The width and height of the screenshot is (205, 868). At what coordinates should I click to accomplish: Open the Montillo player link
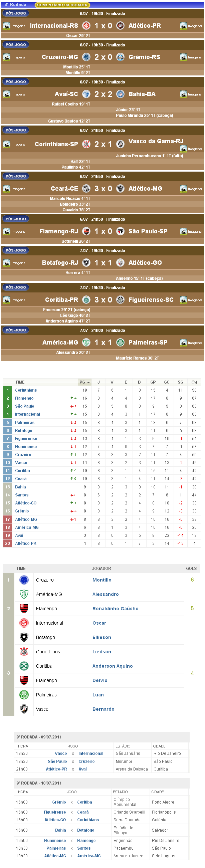pyautogui.click(x=102, y=580)
